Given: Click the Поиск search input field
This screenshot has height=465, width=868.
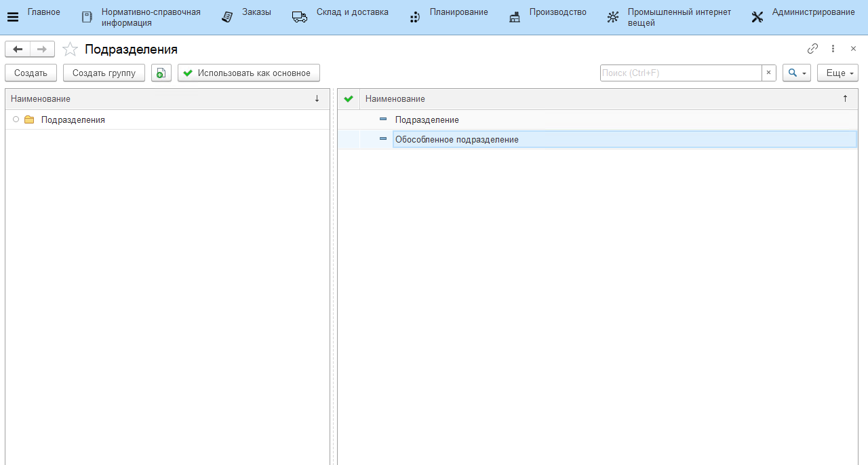Looking at the screenshot, I should pos(680,73).
